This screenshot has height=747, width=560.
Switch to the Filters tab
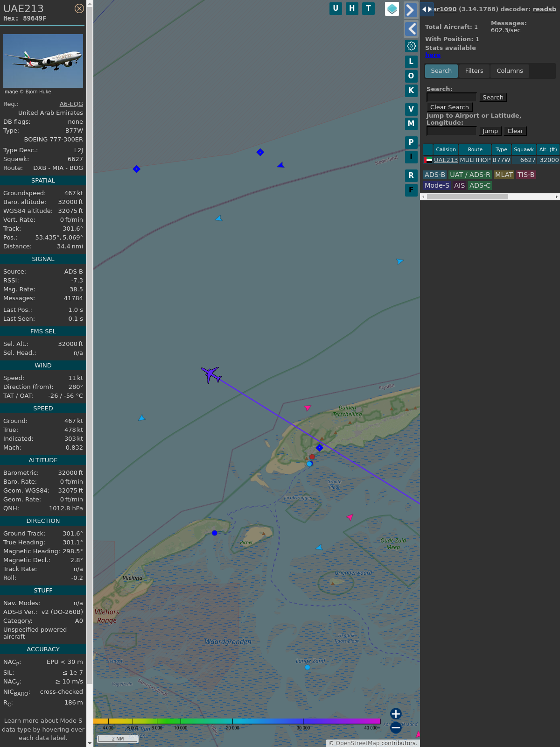(x=474, y=71)
